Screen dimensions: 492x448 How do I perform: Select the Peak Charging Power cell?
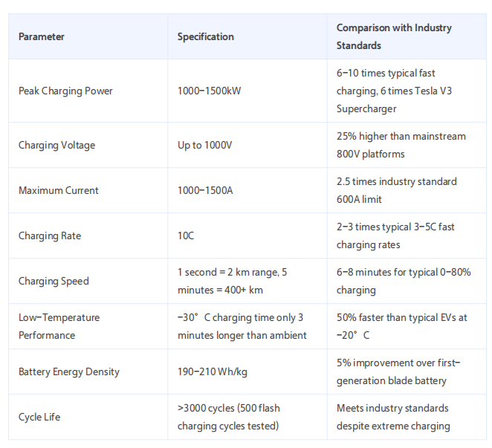[x=65, y=91]
